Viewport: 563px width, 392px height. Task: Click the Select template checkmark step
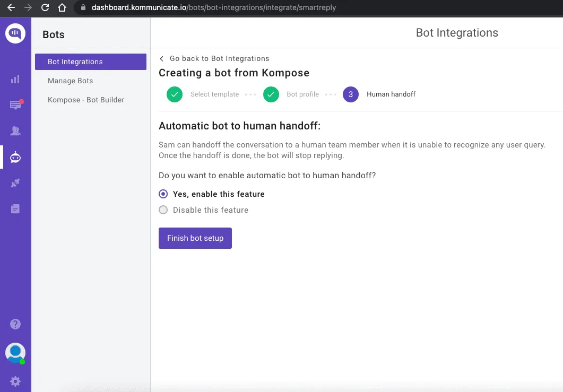[175, 94]
